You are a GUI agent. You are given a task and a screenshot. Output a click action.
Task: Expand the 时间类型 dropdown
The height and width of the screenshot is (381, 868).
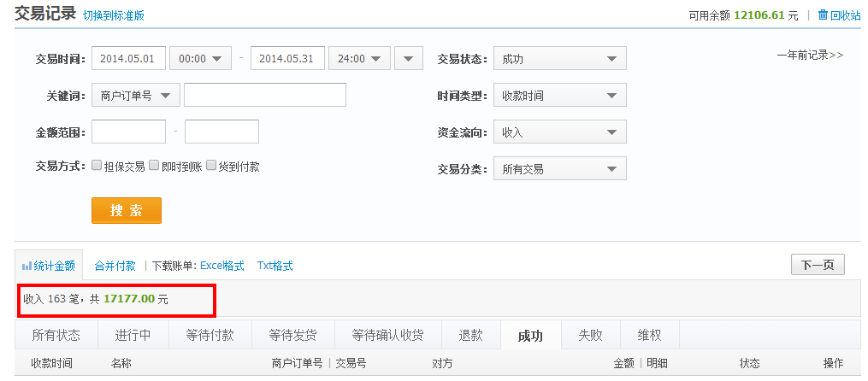click(x=559, y=95)
